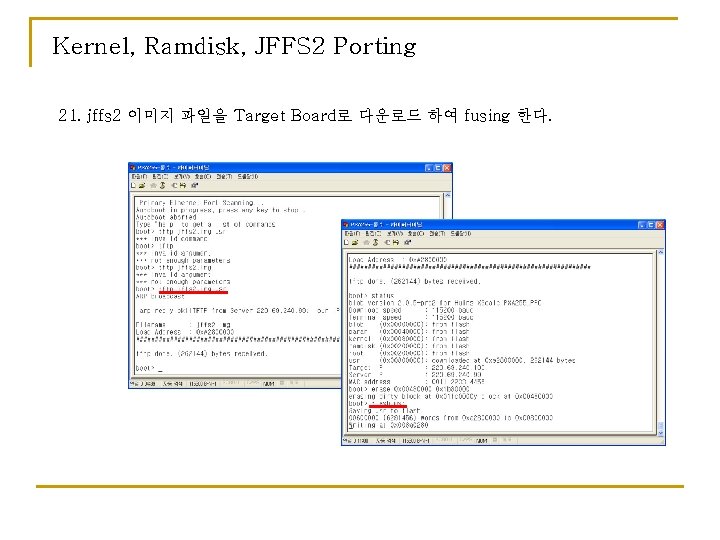The width and height of the screenshot is (720, 540).
Task: Click Receive icon in front window toolbar
Action: click(395, 242)
